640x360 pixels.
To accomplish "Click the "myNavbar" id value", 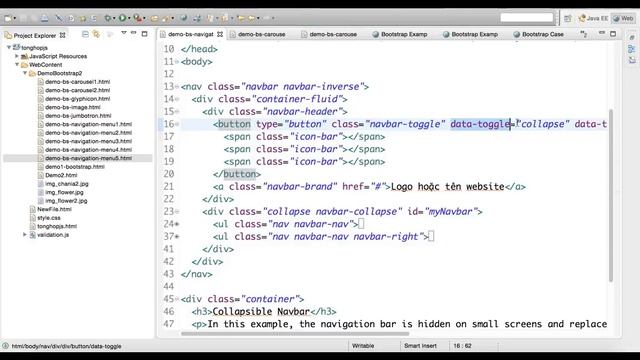I will click(451, 211).
